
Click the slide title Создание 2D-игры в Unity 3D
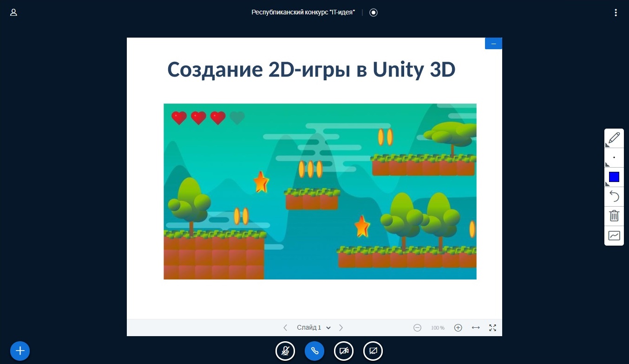coord(311,70)
